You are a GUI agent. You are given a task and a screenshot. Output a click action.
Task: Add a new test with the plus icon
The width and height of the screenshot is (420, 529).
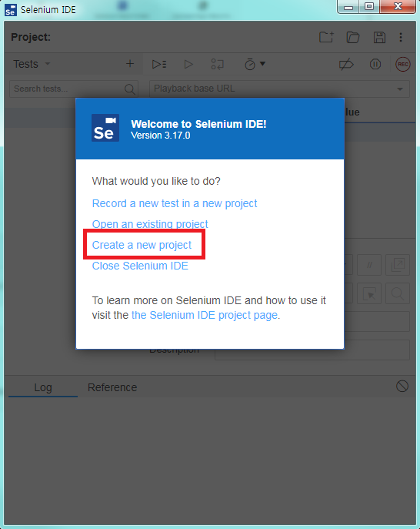[130, 63]
